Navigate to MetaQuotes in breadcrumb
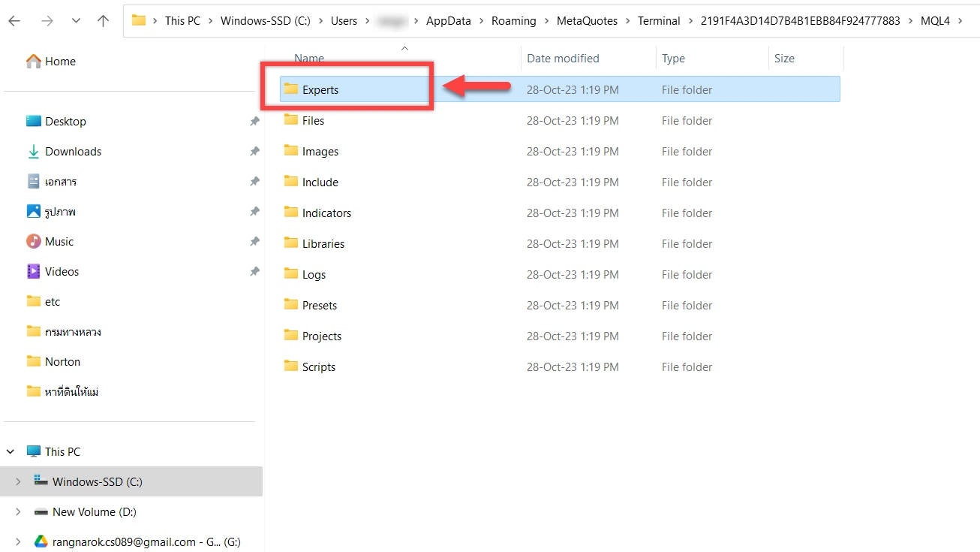This screenshot has height=552, width=980. (x=587, y=21)
